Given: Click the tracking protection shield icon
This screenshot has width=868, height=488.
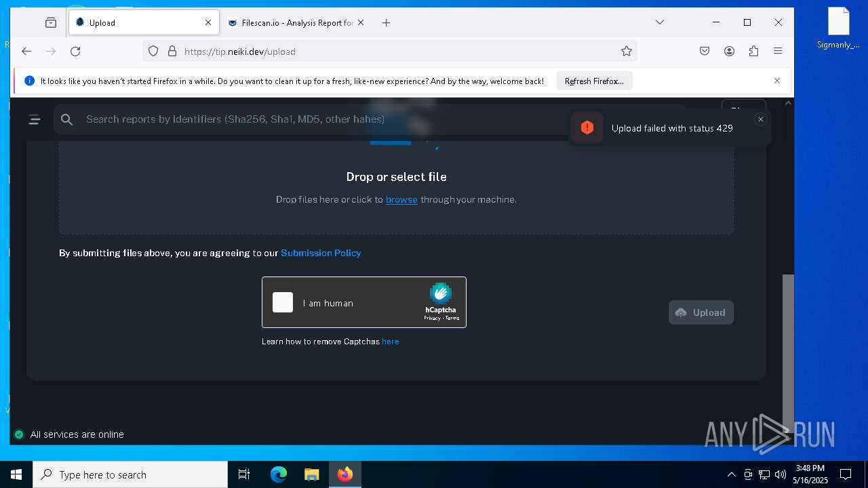Looking at the screenshot, I should pos(153,51).
